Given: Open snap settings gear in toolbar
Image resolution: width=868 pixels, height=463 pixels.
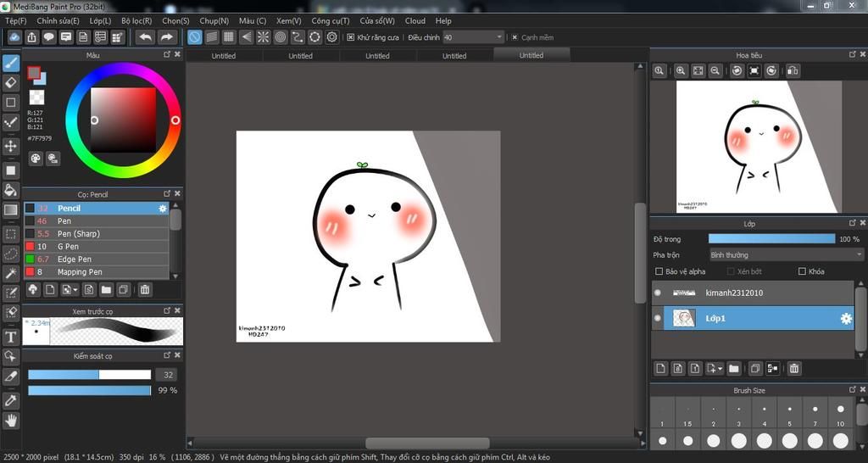Looking at the screenshot, I should point(332,37).
